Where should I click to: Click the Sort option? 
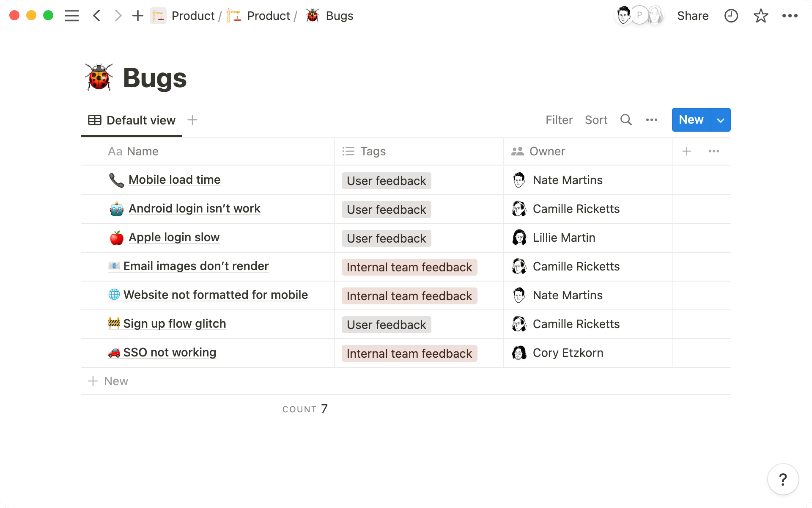click(596, 120)
